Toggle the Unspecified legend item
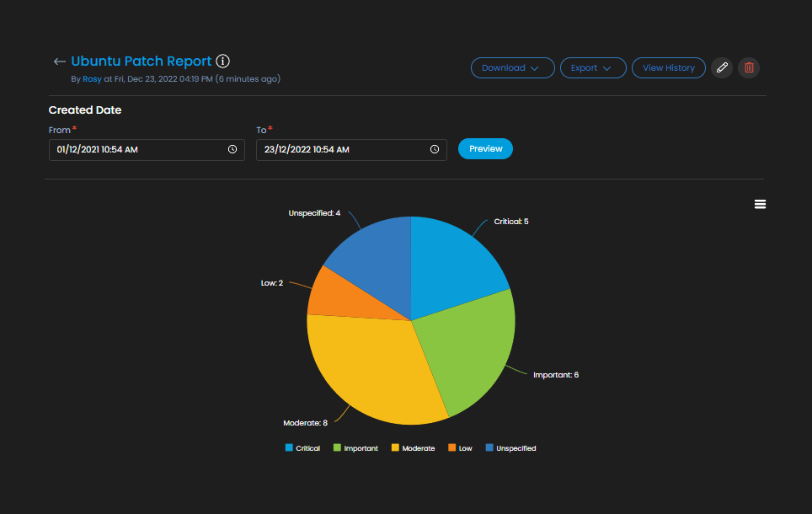The height and width of the screenshot is (514, 812). pos(511,448)
